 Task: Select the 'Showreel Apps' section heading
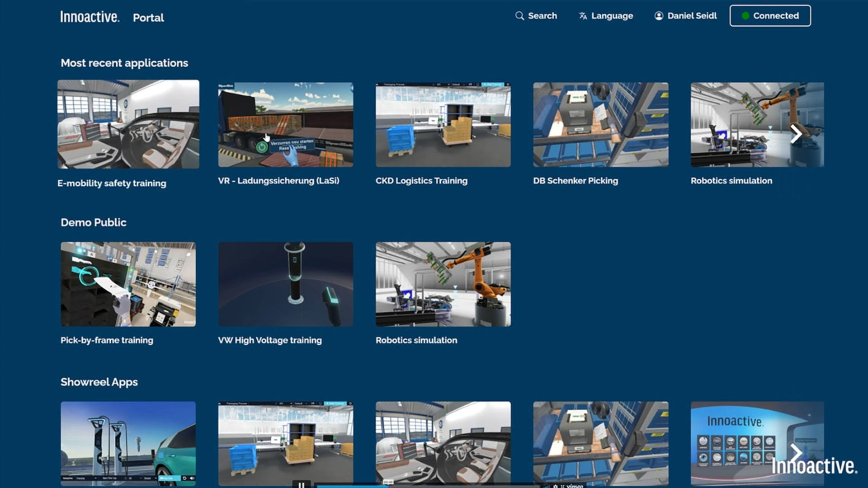pyautogui.click(x=99, y=382)
